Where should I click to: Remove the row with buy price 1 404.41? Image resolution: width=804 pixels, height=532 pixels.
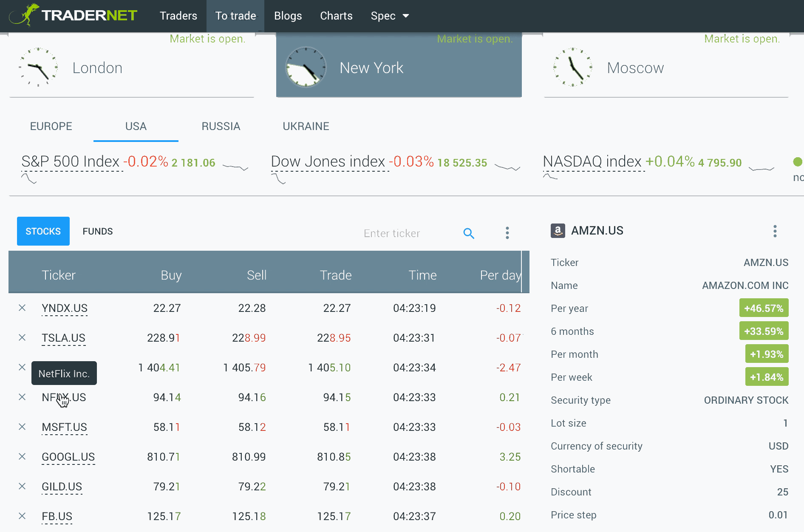coord(22,367)
